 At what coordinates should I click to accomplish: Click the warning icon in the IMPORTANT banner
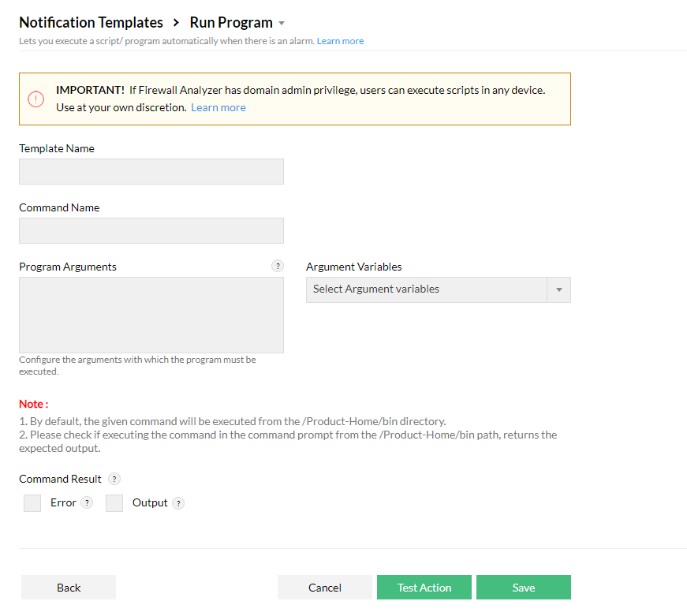[x=35, y=99]
